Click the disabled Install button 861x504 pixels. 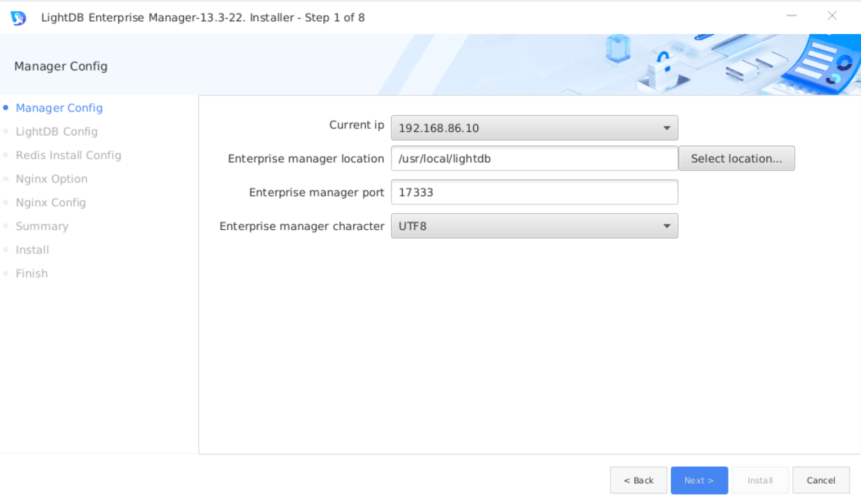point(760,480)
